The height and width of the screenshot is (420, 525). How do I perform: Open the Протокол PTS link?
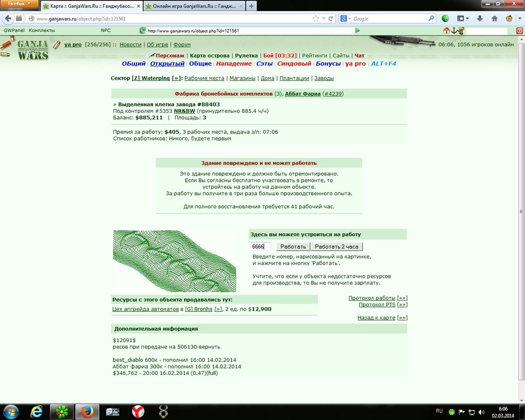click(x=377, y=305)
